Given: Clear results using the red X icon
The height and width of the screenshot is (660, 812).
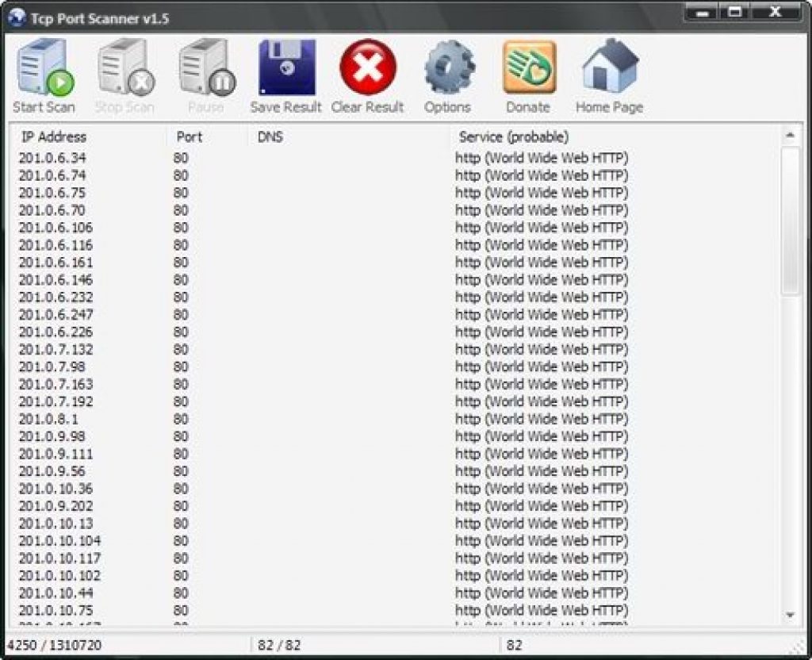Looking at the screenshot, I should point(368,69).
